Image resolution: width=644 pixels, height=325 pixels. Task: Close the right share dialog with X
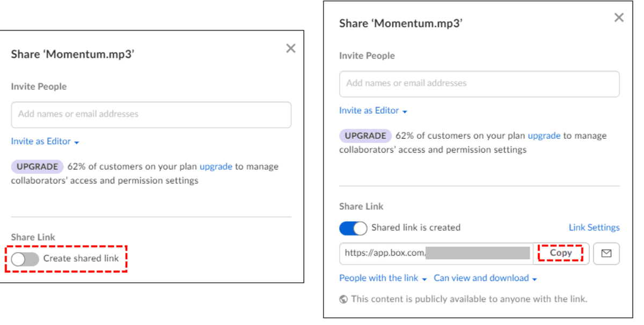[619, 18]
